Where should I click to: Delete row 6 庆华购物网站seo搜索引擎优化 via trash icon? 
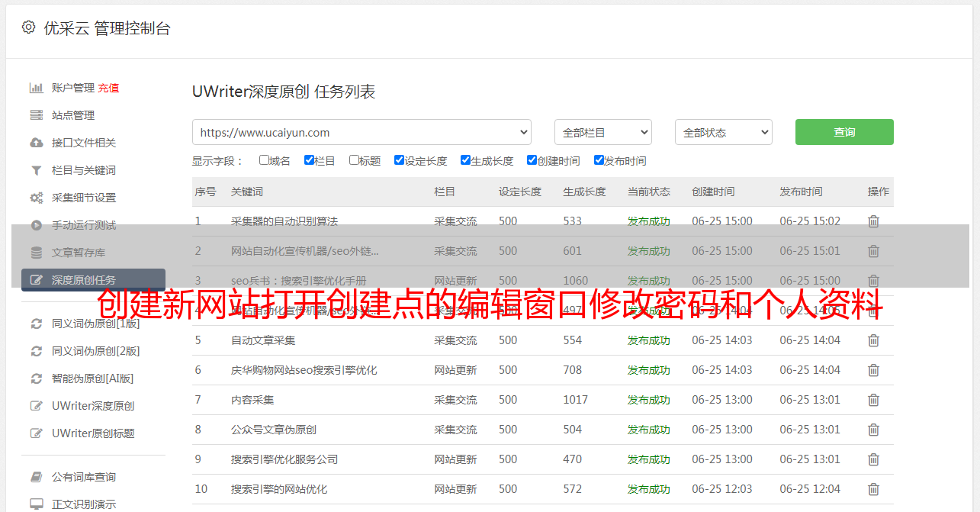pyautogui.click(x=873, y=370)
